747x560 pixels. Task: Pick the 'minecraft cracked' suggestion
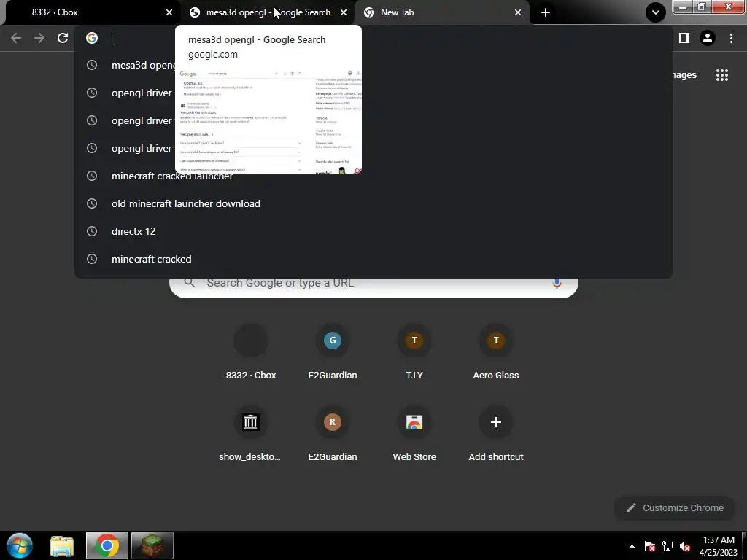(373, 259)
